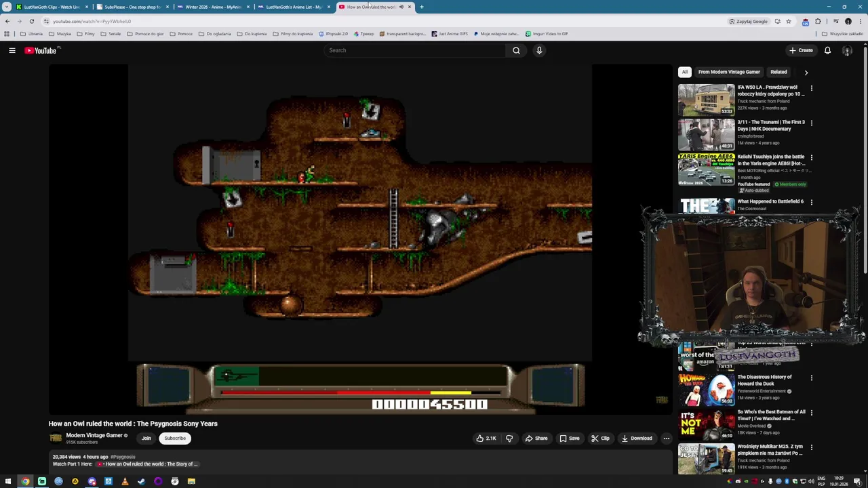Select the All filter chip
868x488 pixels.
685,72
